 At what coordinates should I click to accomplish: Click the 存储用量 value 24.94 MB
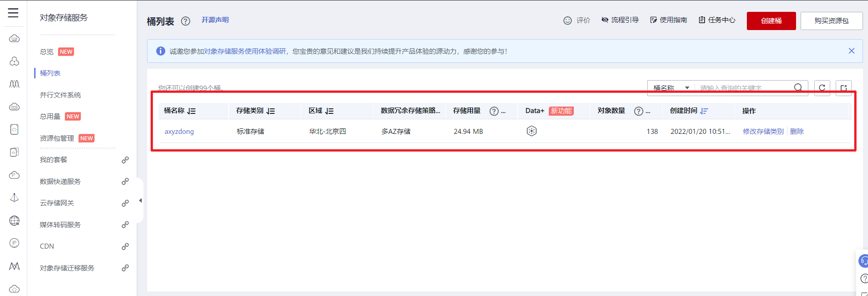click(468, 131)
